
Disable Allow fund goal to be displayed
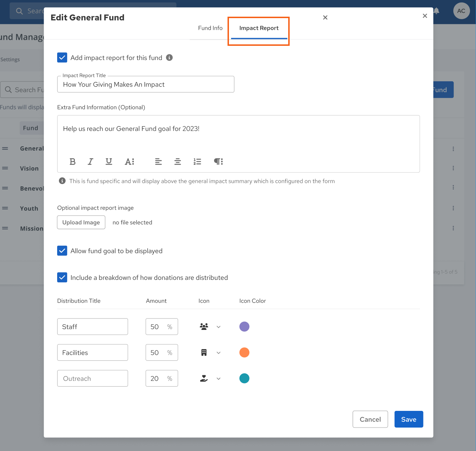[x=62, y=251]
